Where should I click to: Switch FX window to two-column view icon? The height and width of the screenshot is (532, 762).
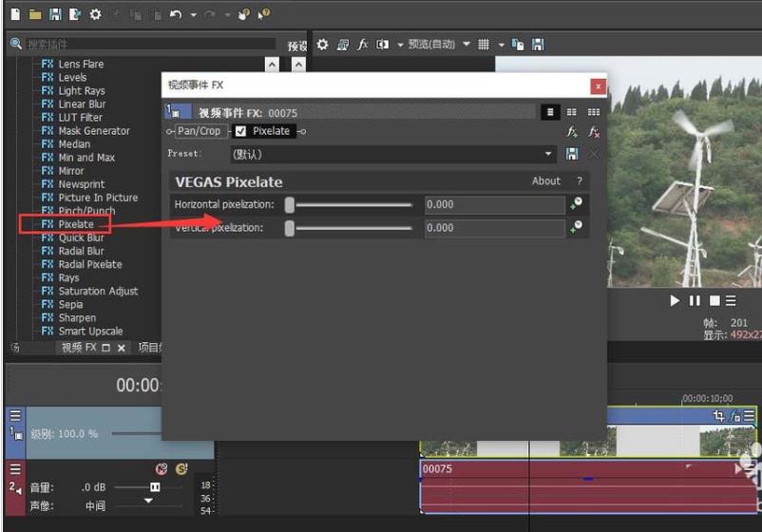click(x=572, y=112)
